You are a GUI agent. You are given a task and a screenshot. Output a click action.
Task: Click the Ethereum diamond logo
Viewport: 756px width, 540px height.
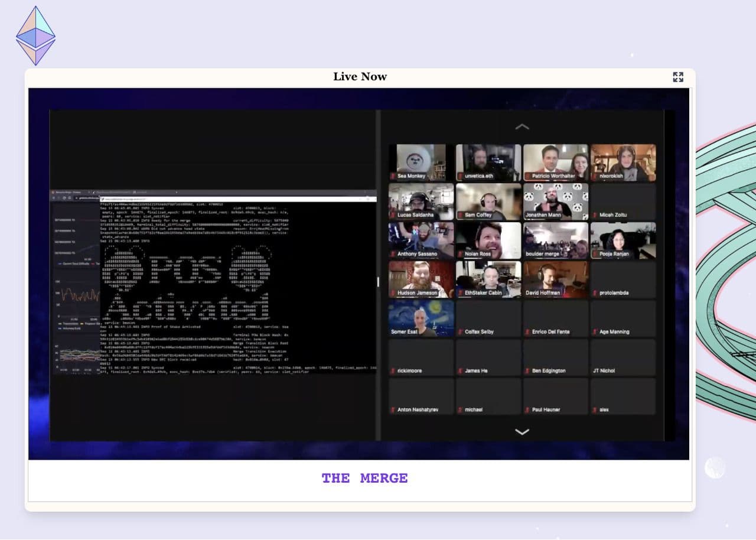[35, 35]
